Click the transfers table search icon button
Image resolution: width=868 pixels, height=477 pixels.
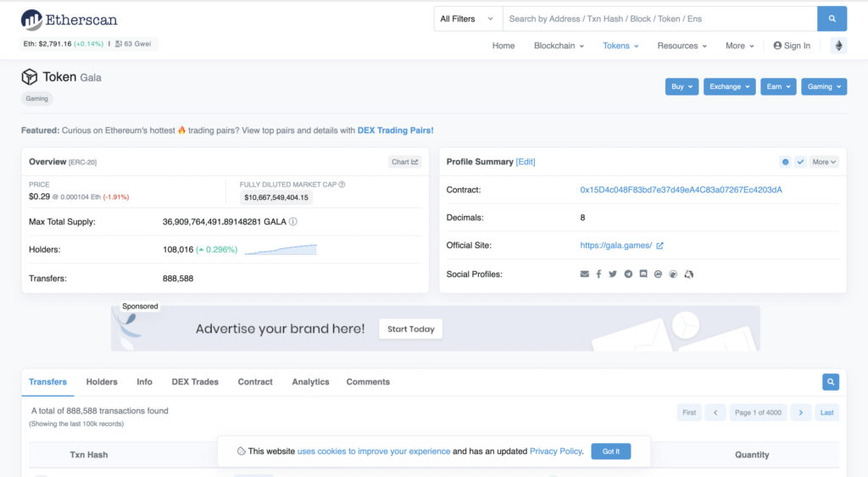point(831,382)
